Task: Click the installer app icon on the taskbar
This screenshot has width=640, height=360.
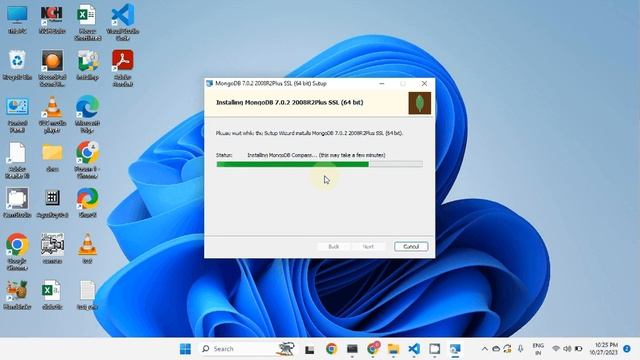Action: click(455, 349)
